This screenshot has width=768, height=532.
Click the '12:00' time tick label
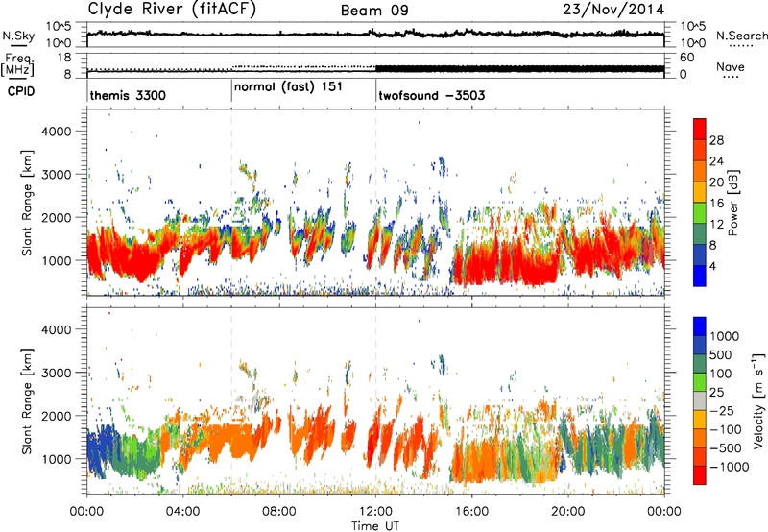coord(375,512)
